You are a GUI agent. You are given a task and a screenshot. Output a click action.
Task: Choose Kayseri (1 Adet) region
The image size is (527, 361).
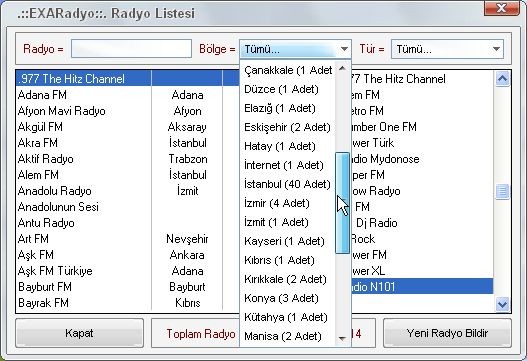pyautogui.click(x=288, y=241)
